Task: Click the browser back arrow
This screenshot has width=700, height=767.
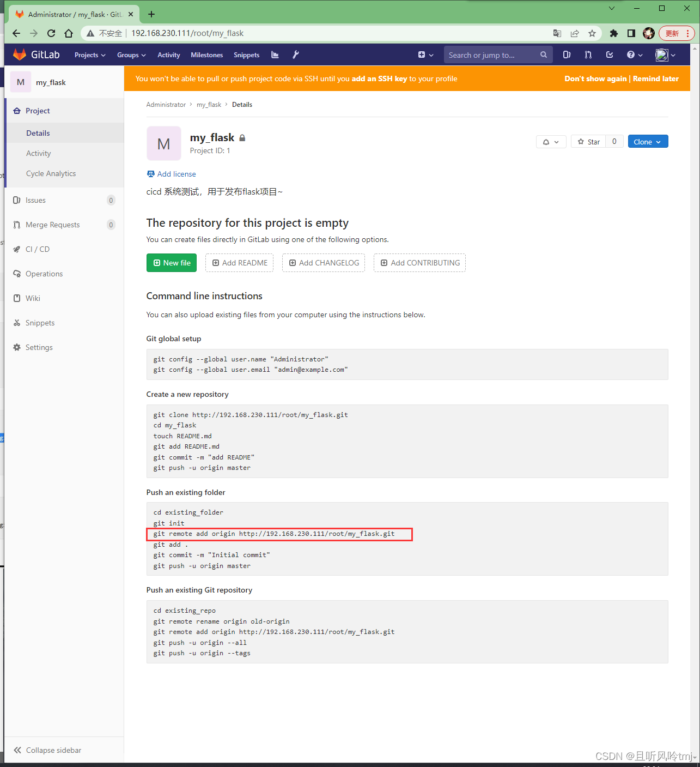Action: (16, 33)
